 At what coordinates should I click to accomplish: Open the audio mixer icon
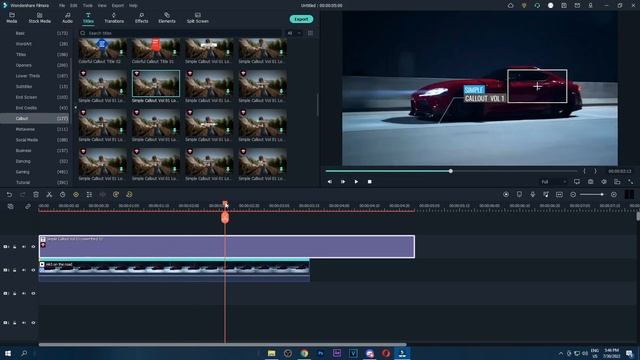tap(546, 195)
